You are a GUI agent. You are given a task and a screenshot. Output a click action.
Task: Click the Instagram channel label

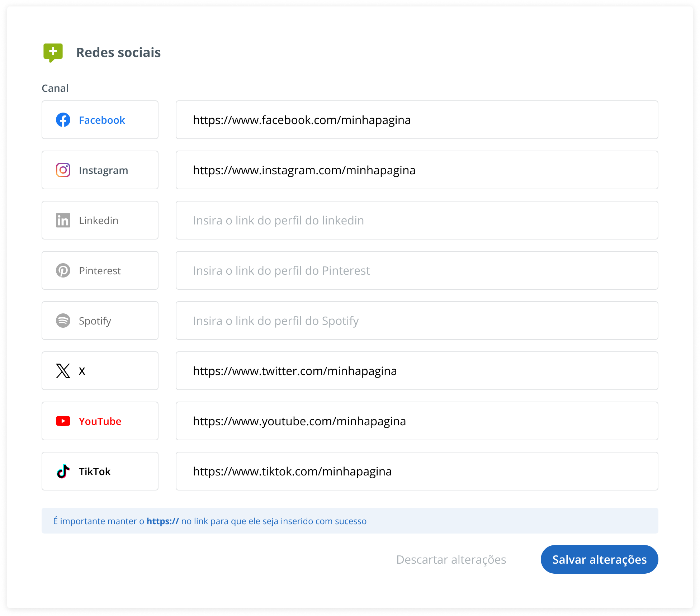103,170
